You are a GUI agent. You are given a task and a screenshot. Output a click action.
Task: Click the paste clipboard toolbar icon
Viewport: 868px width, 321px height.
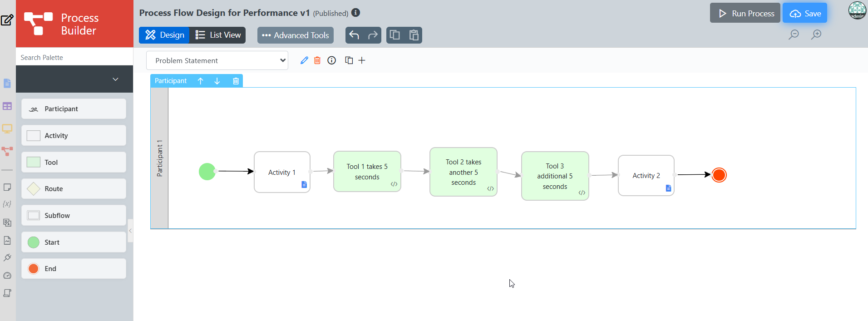coord(414,35)
